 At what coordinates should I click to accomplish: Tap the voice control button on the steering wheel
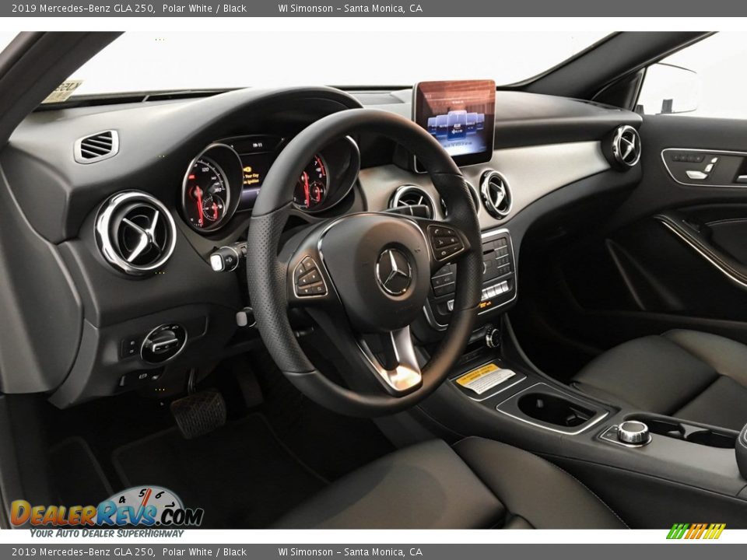tap(441, 243)
